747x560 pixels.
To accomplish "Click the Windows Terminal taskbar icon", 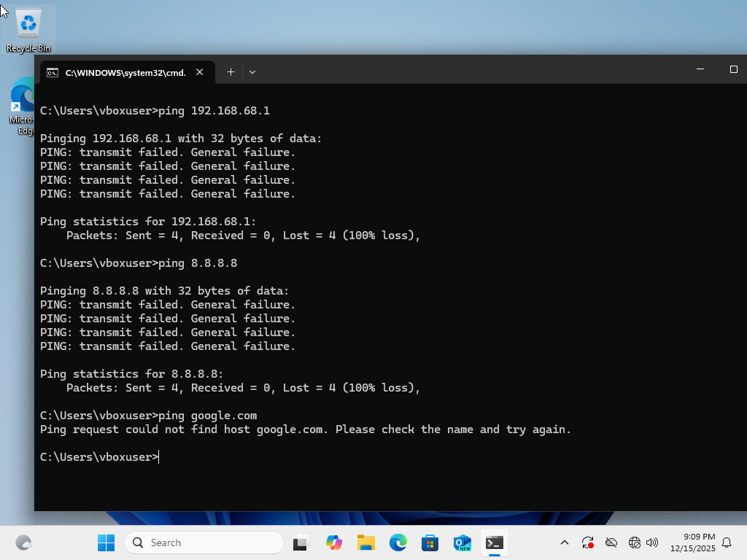I will point(494,542).
